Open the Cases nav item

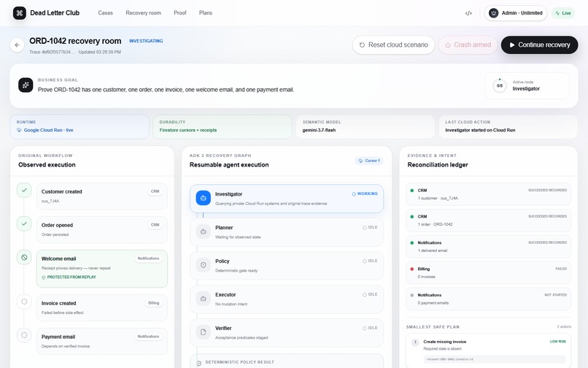pyautogui.click(x=105, y=12)
